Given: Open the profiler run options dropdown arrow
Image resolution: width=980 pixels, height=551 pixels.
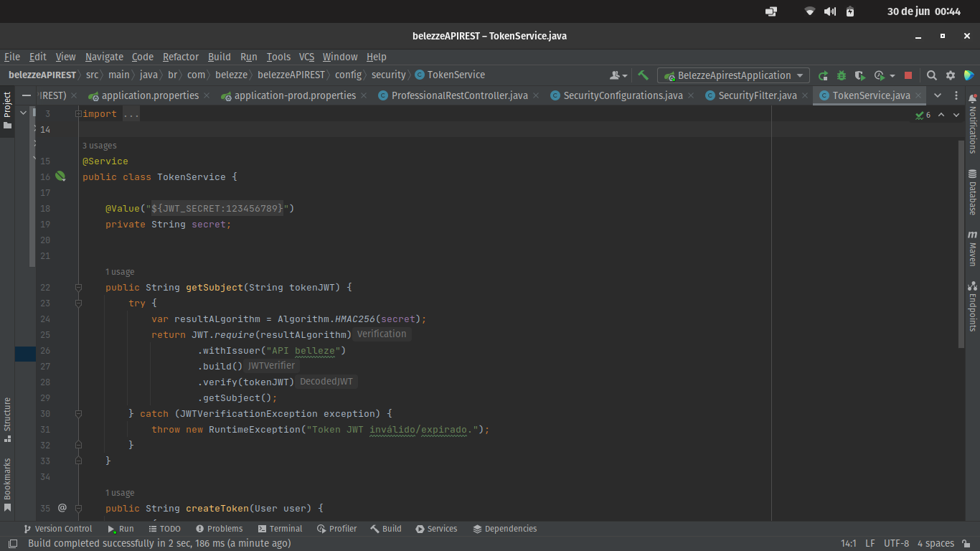Looking at the screenshot, I should (x=892, y=75).
